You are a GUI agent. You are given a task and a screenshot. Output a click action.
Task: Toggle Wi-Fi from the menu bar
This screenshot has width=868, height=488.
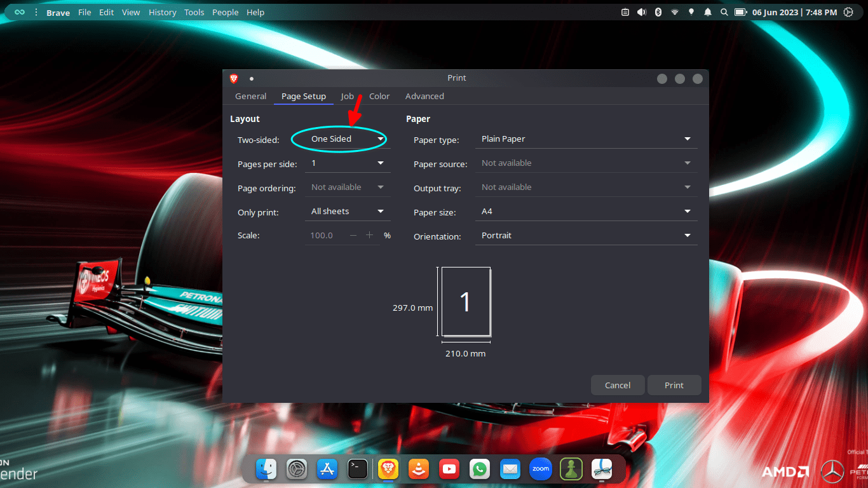pos(674,11)
